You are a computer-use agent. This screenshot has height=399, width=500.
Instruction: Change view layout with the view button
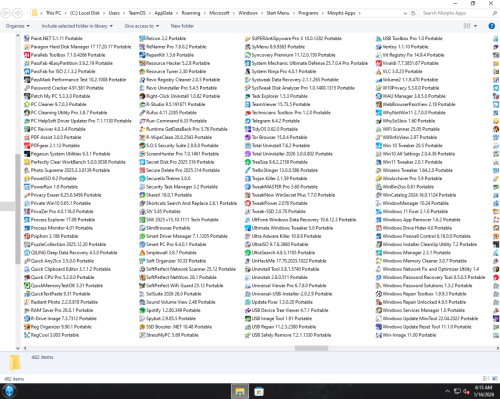[x=467, y=26]
